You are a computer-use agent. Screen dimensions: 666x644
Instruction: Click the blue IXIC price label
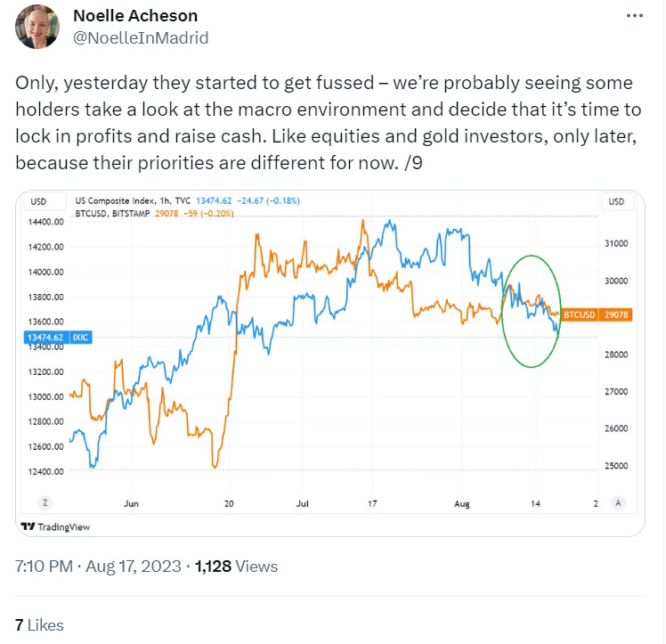pyautogui.click(x=58, y=338)
